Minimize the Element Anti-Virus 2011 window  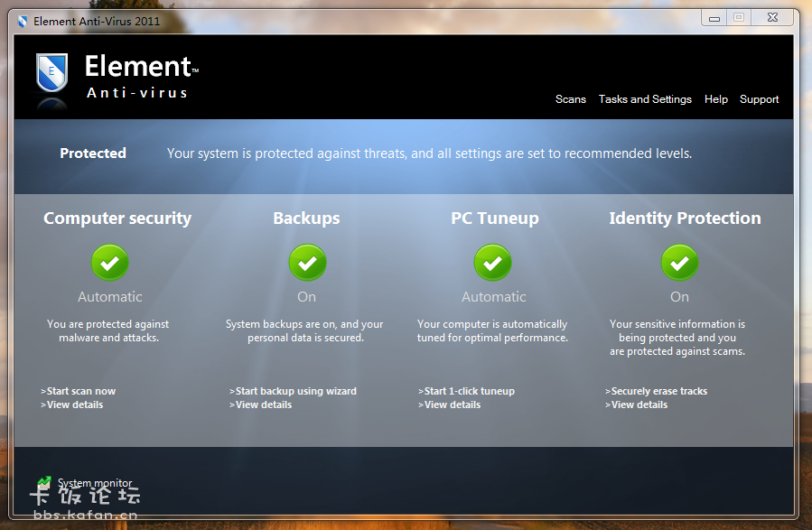click(714, 18)
